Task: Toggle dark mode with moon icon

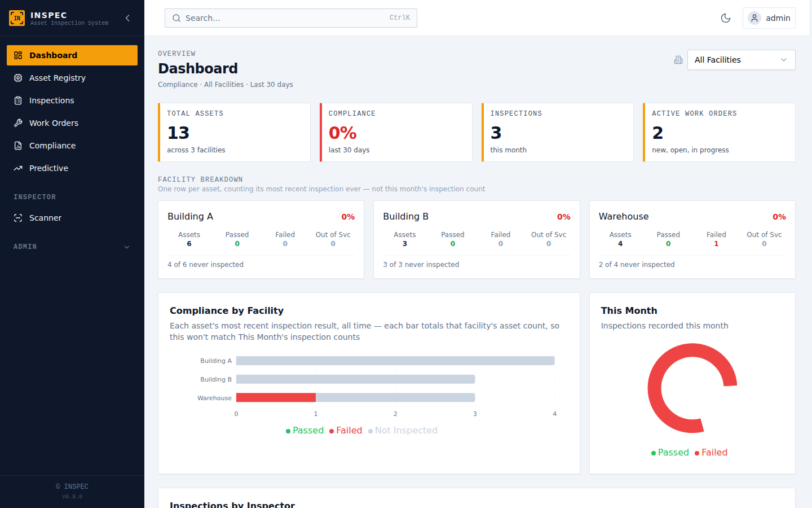Action: click(x=726, y=18)
